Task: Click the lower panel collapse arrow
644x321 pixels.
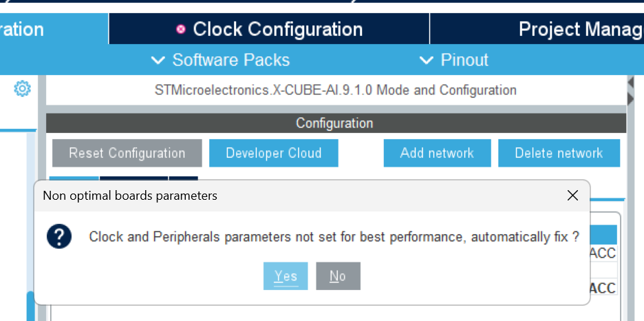Action: [x=630, y=100]
